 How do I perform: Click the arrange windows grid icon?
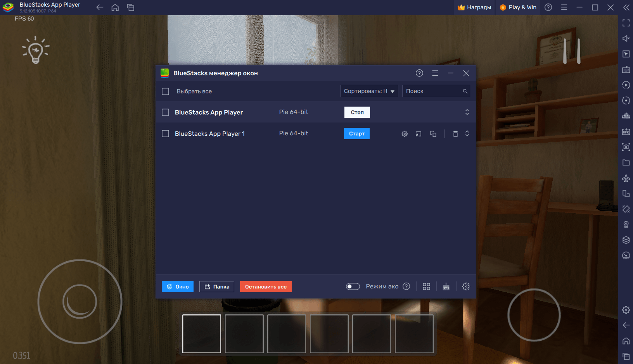coord(426,286)
